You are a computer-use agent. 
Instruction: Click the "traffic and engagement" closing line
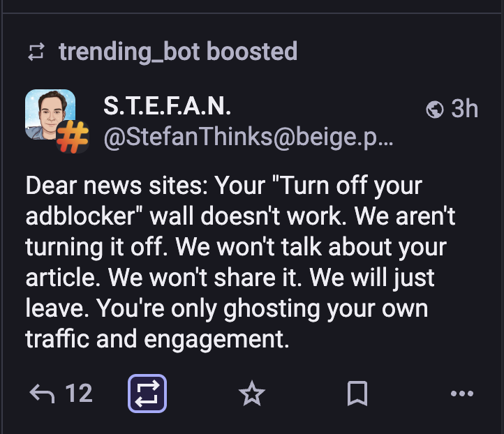pos(157,339)
